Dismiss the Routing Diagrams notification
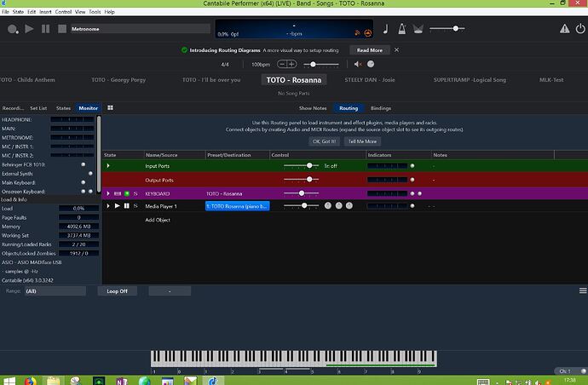588x385 pixels. pos(396,50)
